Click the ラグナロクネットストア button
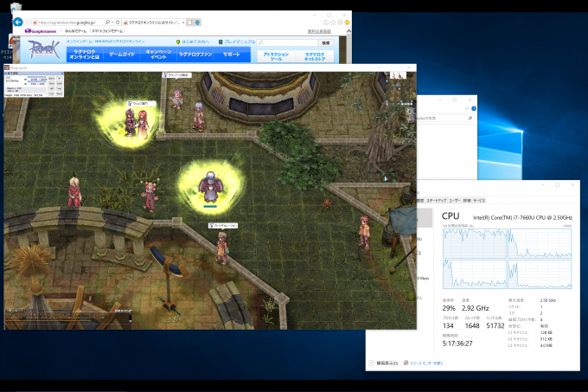 [x=314, y=56]
